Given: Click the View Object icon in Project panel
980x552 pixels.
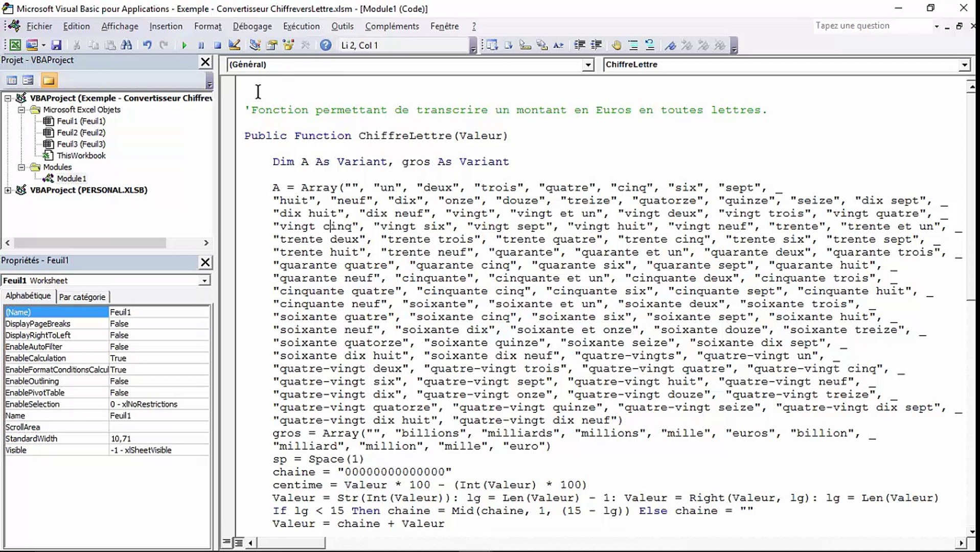Looking at the screenshot, I should pos(28,80).
